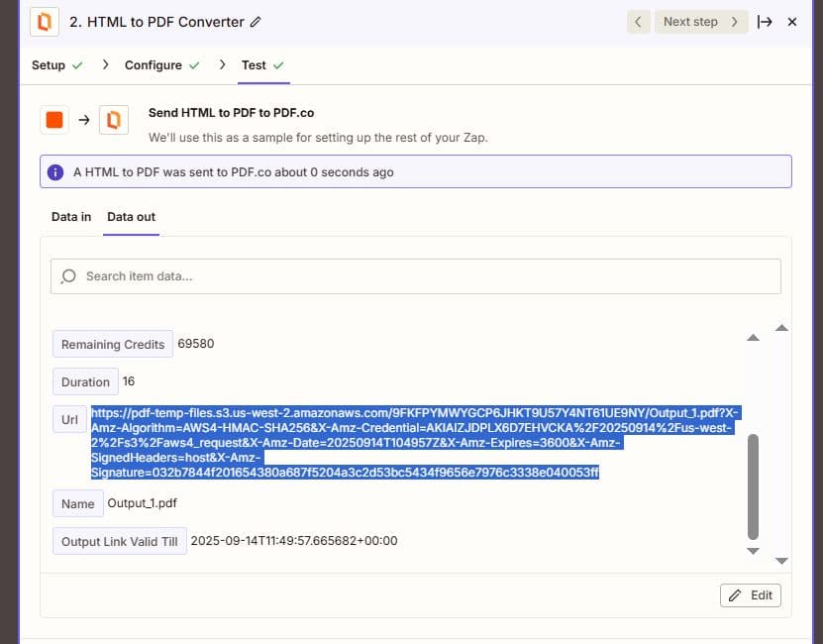The height and width of the screenshot is (644, 823).
Task: Select the Data out tab
Action: coord(131,217)
